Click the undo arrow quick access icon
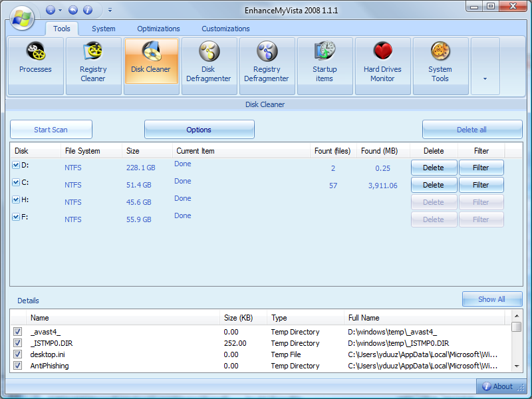Screen dimensions: 532x399 (73, 10)
